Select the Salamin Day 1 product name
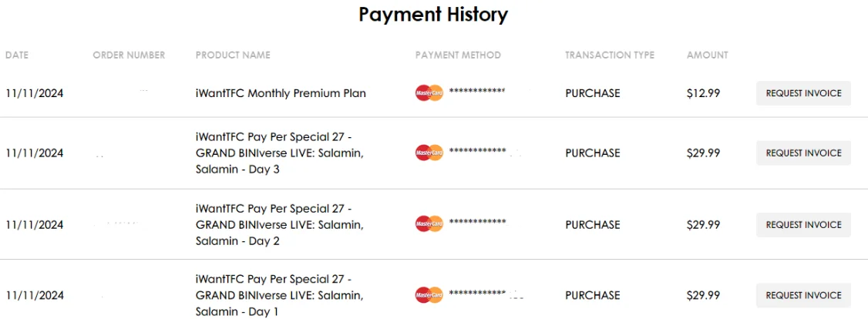Image resolution: width=868 pixels, height=319 pixels. 280,295
